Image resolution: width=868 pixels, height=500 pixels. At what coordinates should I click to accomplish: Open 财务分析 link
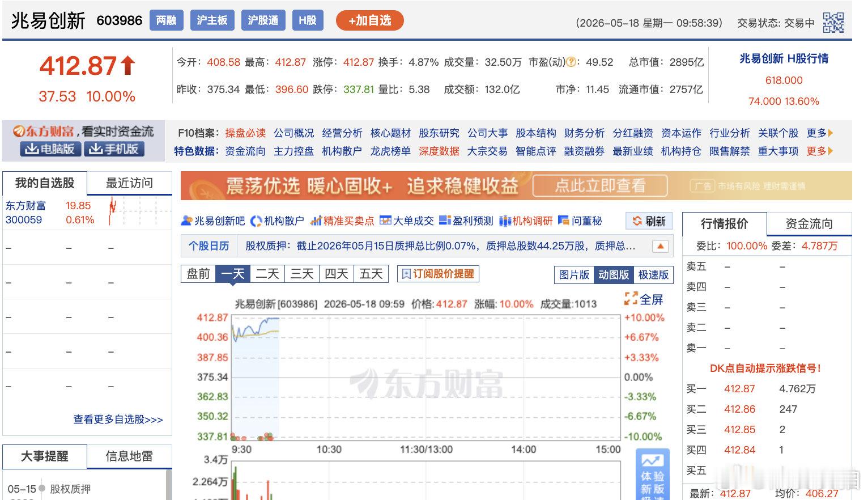[x=584, y=133]
